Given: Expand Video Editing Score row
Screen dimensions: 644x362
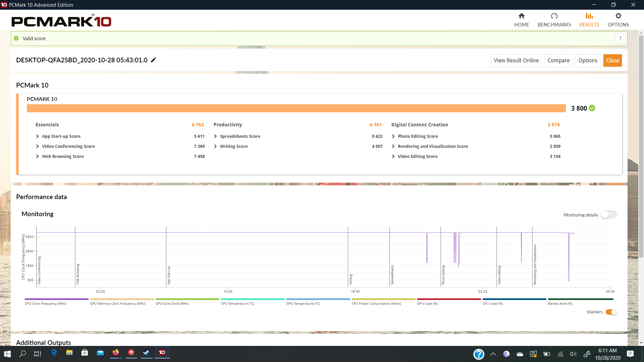Looking at the screenshot, I should 393,157.
